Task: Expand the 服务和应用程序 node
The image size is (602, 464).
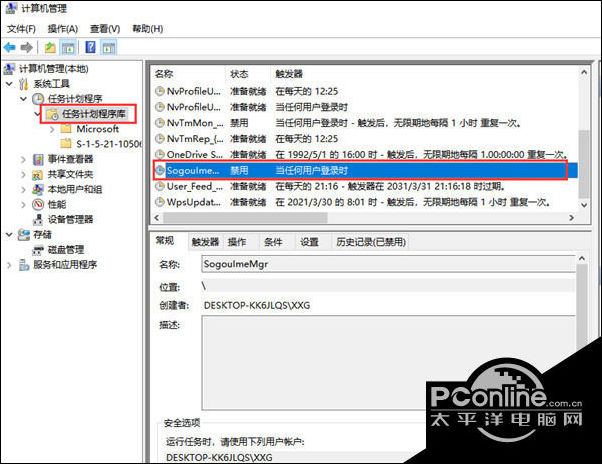Action: (10, 265)
